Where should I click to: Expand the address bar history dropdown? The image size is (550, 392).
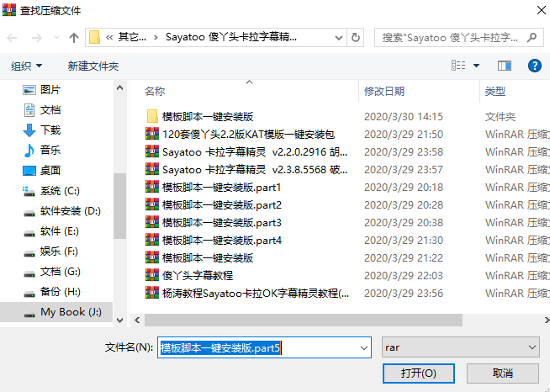click(338, 38)
